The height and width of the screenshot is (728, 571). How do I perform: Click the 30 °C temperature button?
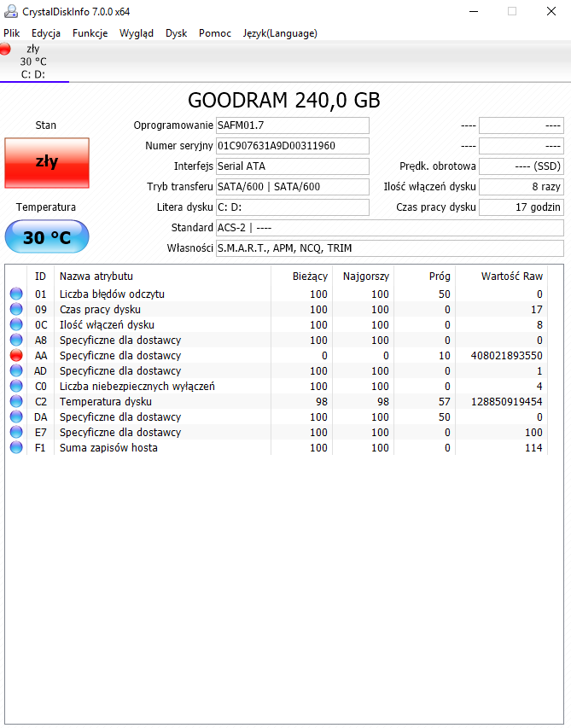point(47,236)
